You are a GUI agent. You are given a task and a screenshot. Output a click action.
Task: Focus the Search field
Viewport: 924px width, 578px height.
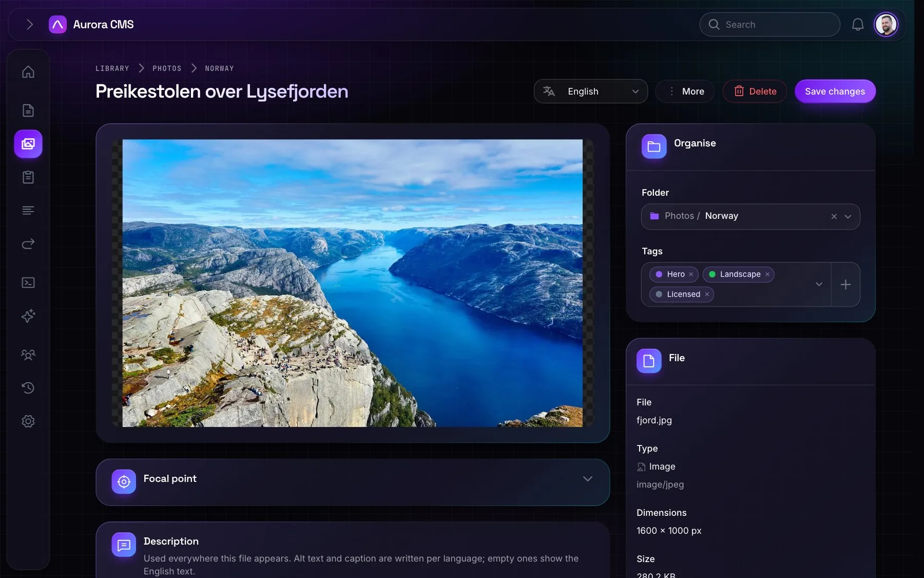(x=769, y=25)
